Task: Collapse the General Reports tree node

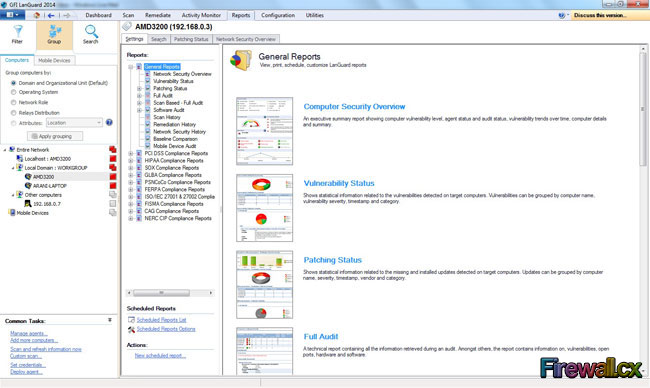Action: tap(131, 67)
